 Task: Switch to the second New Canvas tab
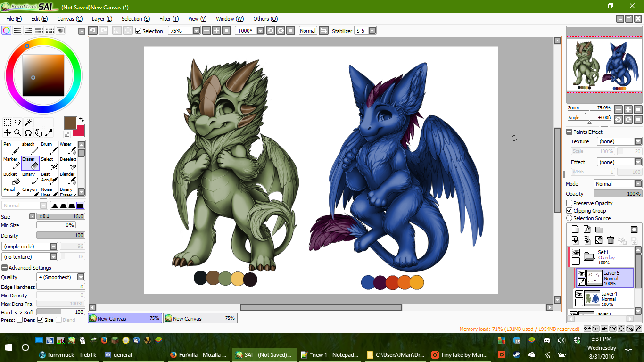tap(200, 319)
